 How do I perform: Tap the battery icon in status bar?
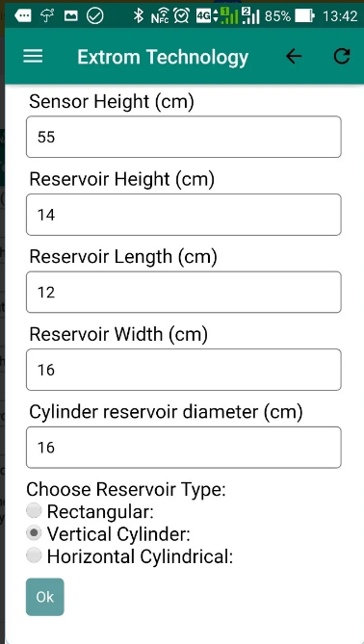coord(305,16)
